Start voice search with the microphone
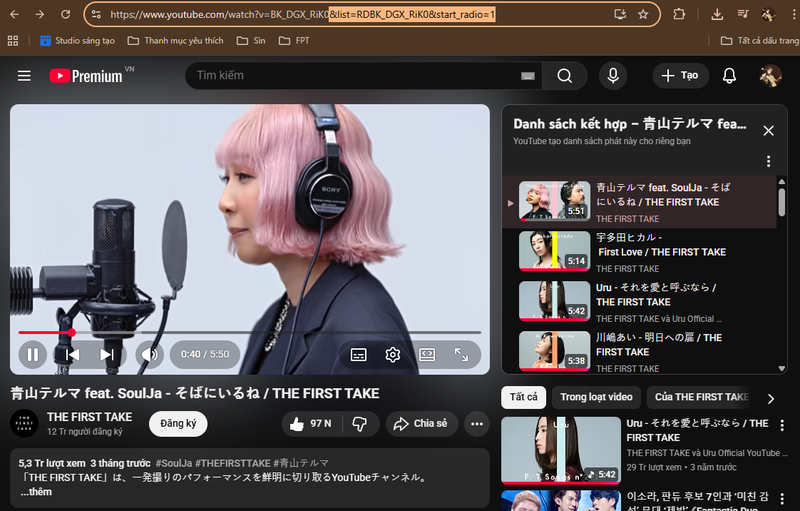The image size is (800, 511). coord(613,75)
